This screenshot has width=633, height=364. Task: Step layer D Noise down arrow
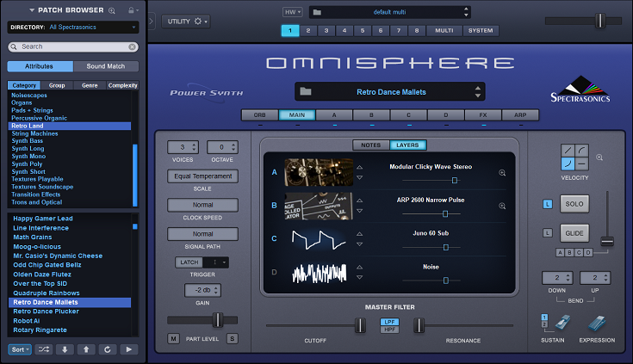[x=360, y=278]
